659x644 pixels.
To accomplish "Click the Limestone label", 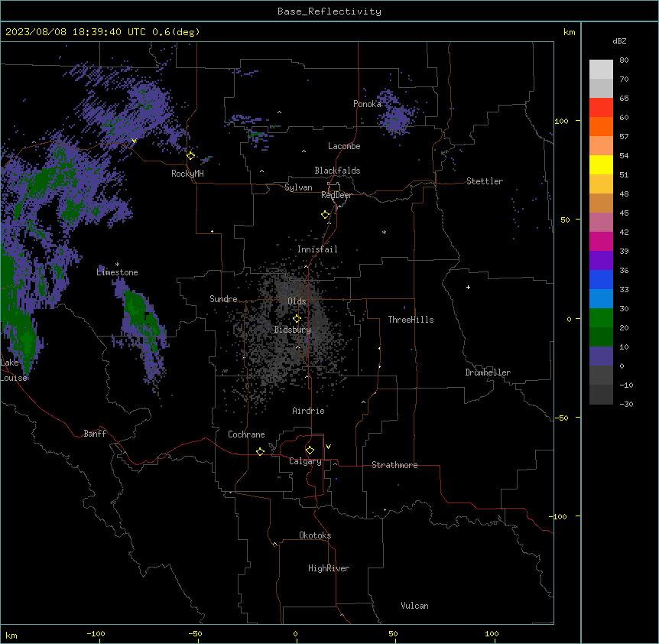I will click(x=117, y=272).
